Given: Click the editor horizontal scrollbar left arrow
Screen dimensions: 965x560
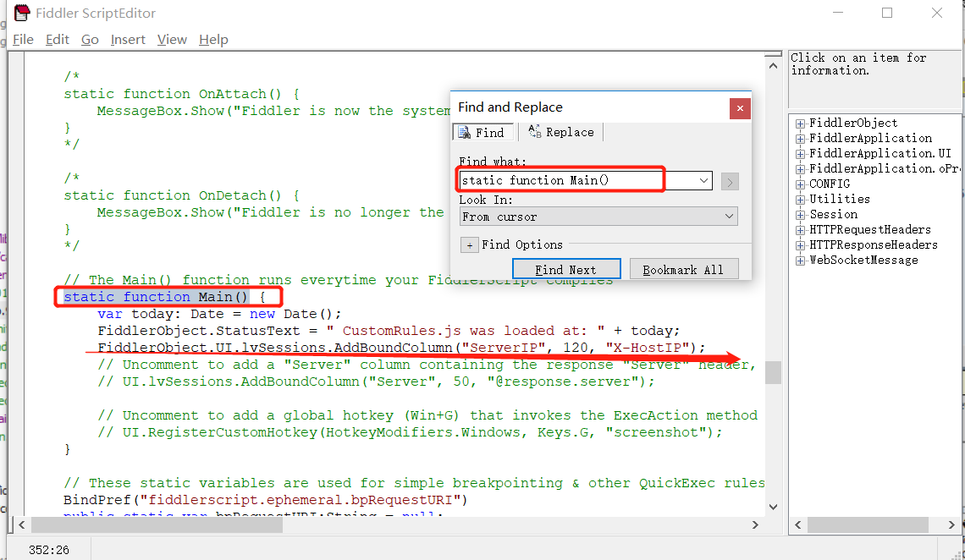Looking at the screenshot, I should (x=21, y=525).
